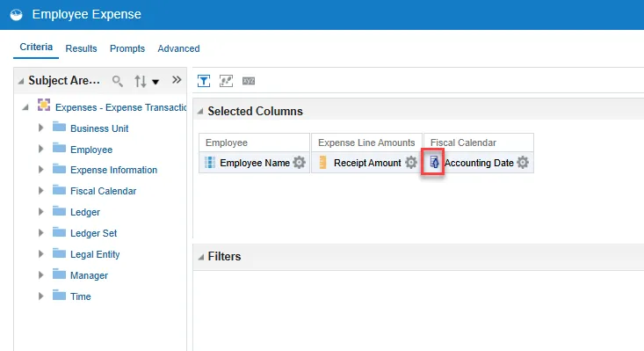The height and width of the screenshot is (351, 644).
Task: Click the combine results toolbar icon
Action: pyautogui.click(x=227, y=81)
